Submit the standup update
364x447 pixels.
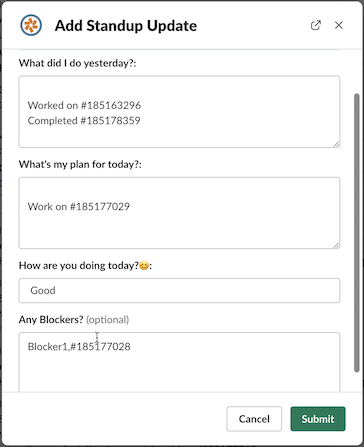coord(318,419)
